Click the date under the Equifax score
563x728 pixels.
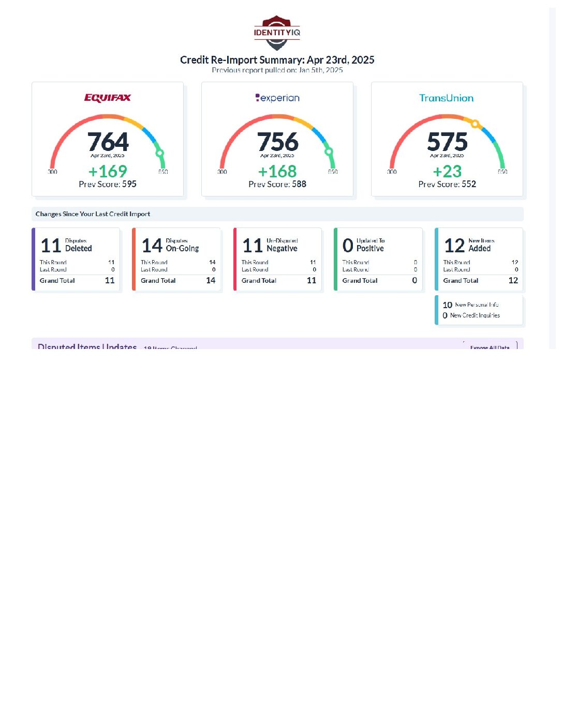[x=108, y=155]
